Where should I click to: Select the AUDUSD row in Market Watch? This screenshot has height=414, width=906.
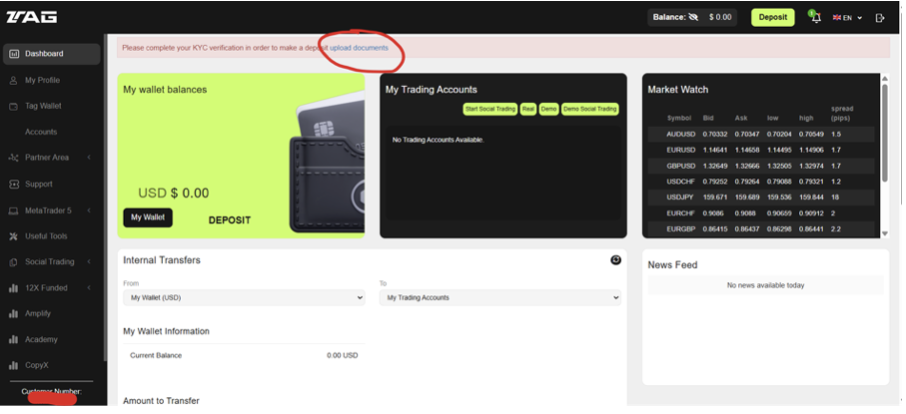point(761,134)
